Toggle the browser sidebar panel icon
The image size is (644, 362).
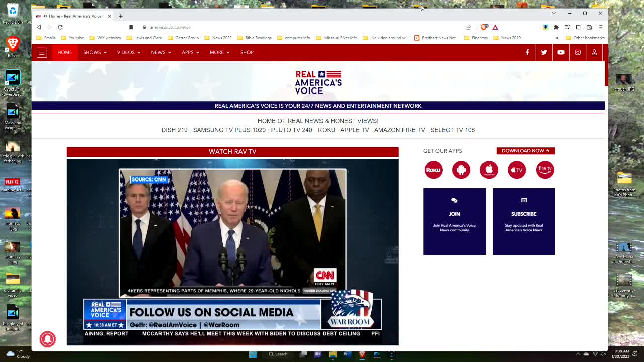(x=578, y=27)
